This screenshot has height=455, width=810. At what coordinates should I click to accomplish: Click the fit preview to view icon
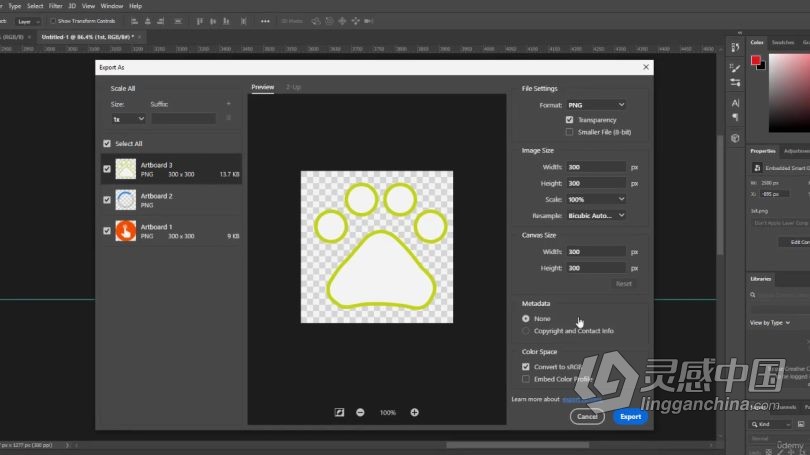click(x=339, y=412)
